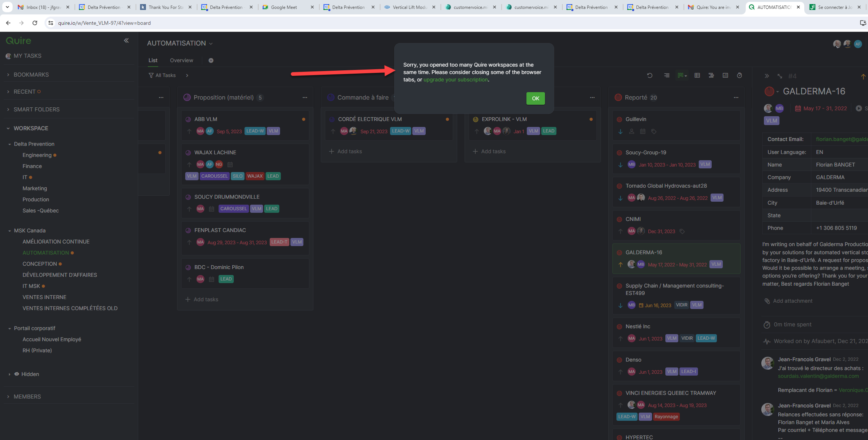Click the orange priority arrow in detail panel
This screenshot has width=868, height=440.
863,77
